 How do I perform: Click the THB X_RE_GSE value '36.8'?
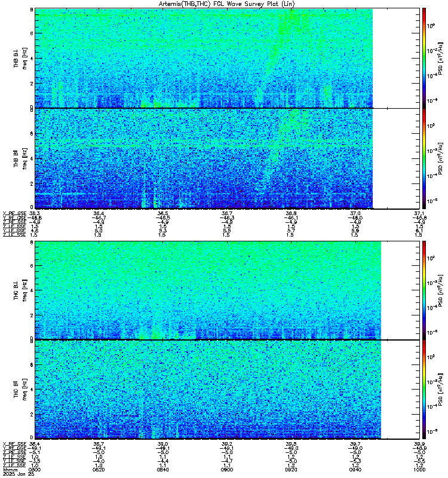291,213
